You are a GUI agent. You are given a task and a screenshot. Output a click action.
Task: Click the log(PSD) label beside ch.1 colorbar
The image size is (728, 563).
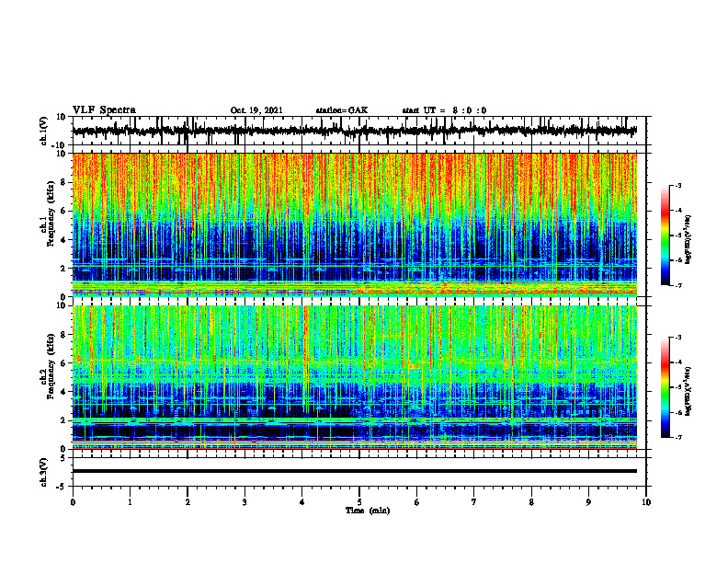(688, 240)
